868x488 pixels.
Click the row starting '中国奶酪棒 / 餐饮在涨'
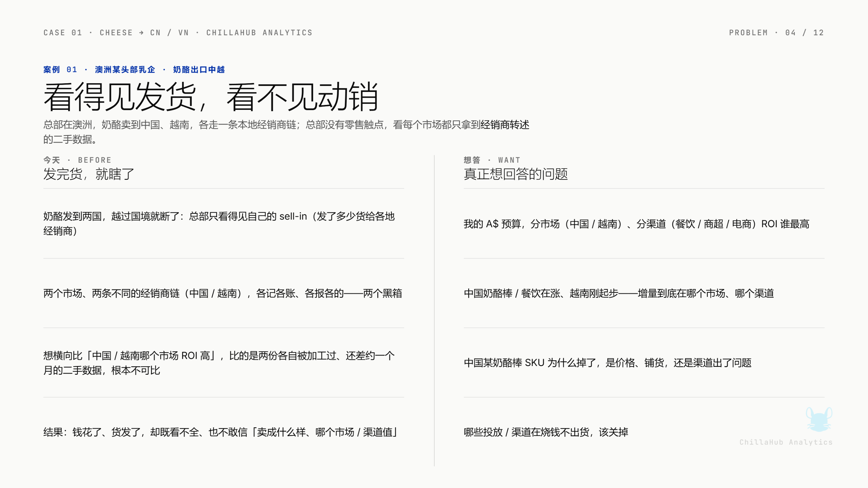point(644,293)
